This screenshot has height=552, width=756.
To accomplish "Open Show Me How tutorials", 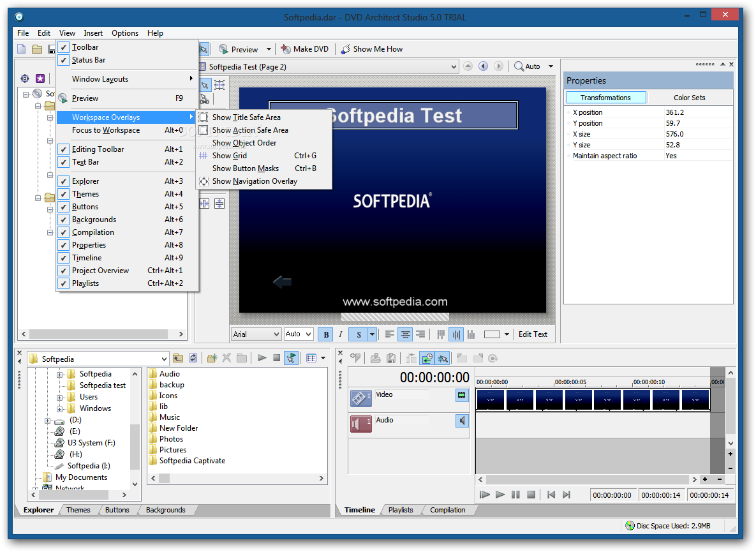I will (372, 49).
